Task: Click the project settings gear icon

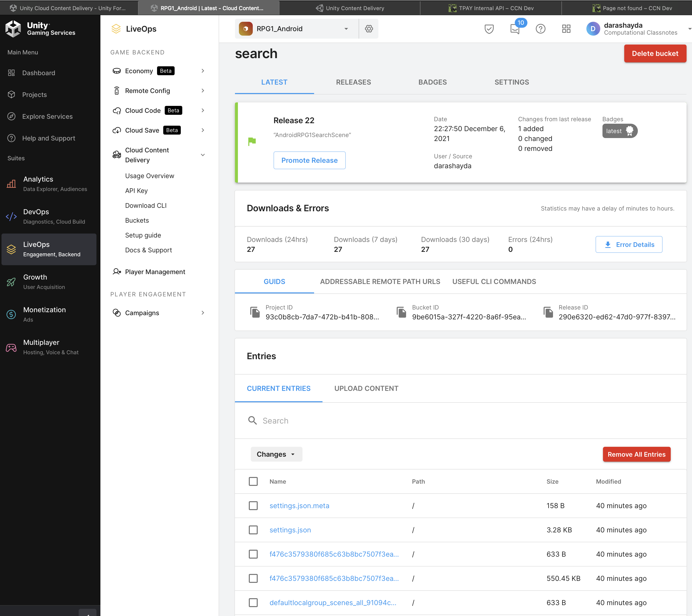Action: [x=369, y=29]
